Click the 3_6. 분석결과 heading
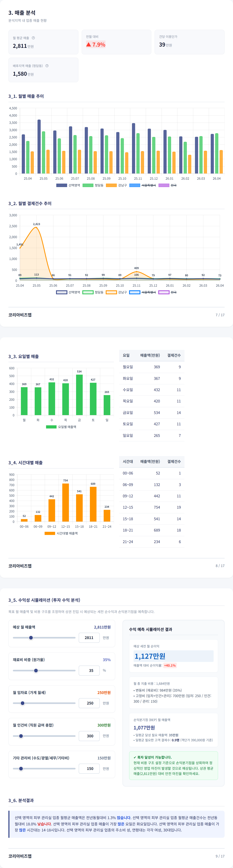The height and width of the screenshot is (868, 233). point(21,800)
